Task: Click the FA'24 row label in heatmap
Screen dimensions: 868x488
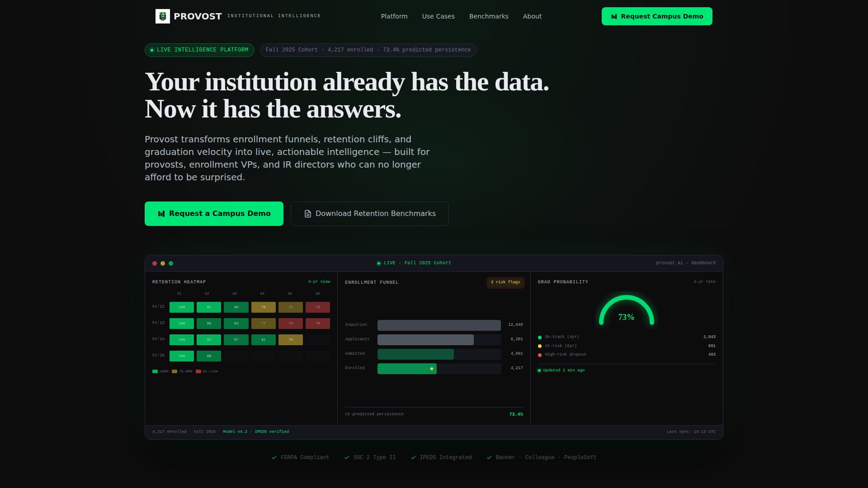Action: (x=158, y=339)
